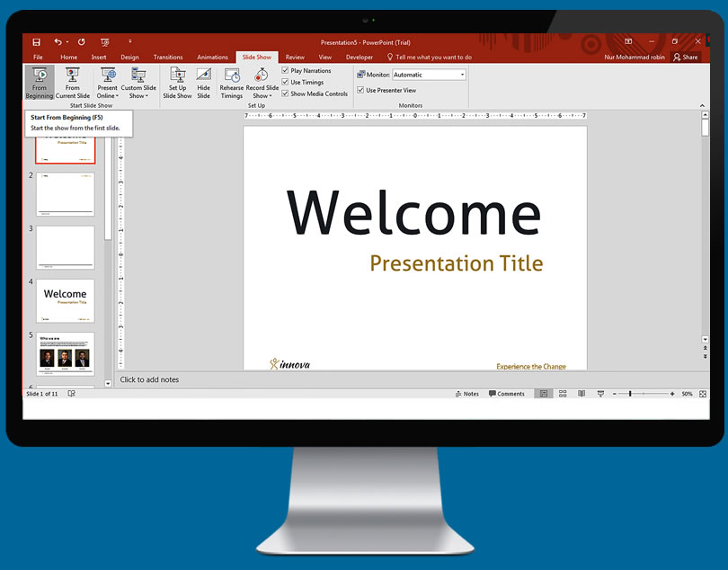Start slideshow From Beginning
Viewport: 728px width, 570px height.
pos(39,82)
